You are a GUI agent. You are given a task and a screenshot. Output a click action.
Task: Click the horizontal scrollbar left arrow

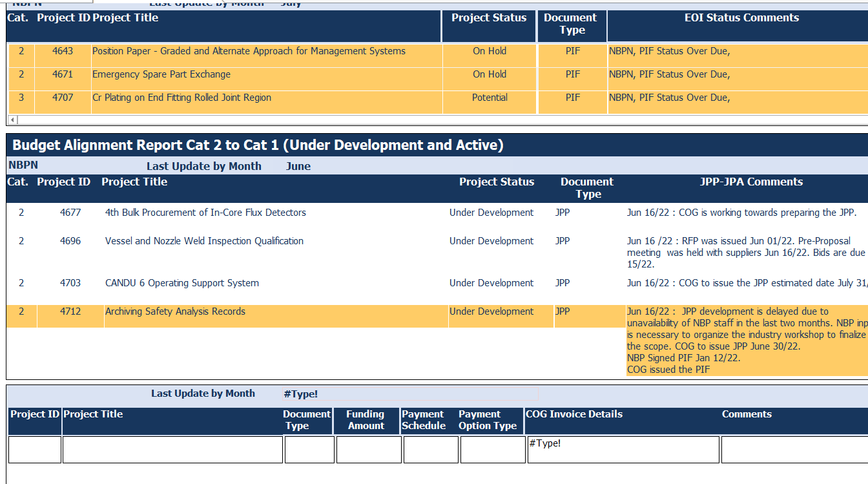tap(12, 120)
